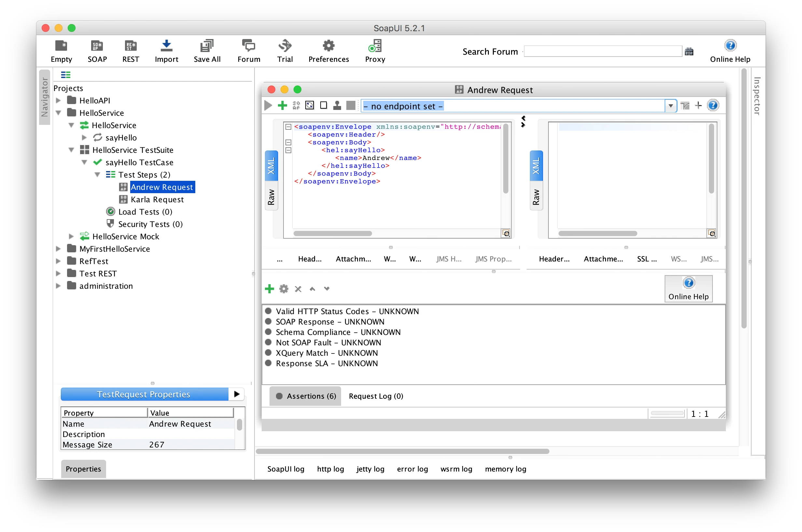802x532 pixels.
Task: Collapse soapenv:Body fold marker in XML editor
Action: coord(288,142)
